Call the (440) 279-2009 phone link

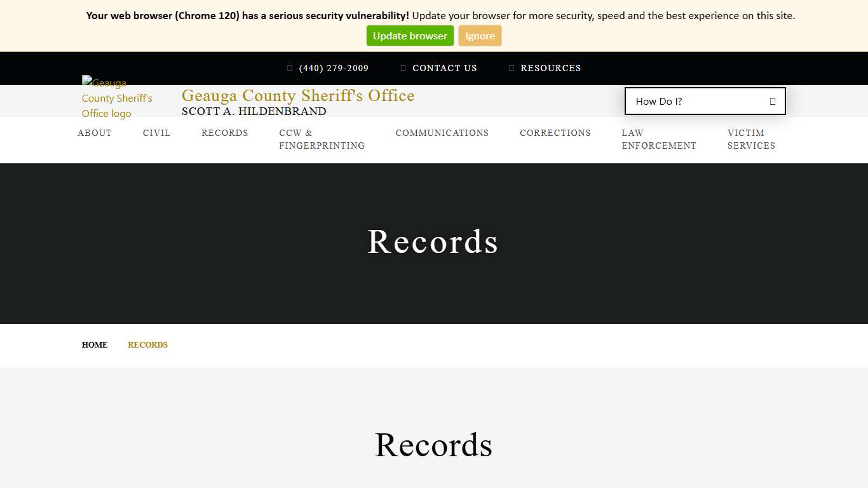[x=334, y=68]
